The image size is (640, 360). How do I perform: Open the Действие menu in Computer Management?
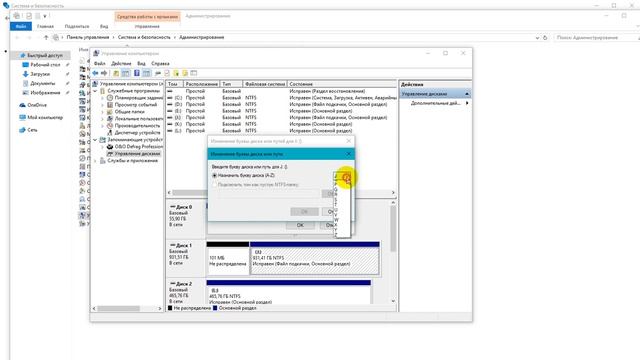tap(121, 64)
